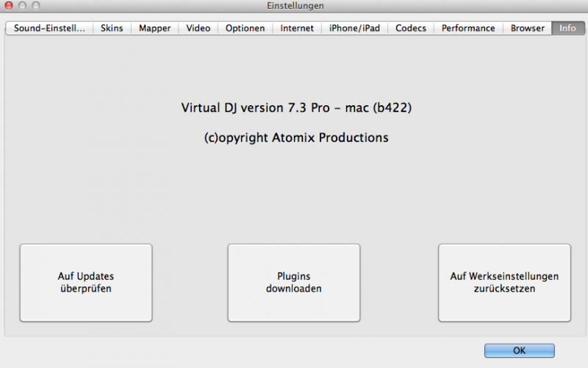
Task: Go to the Video tab
Action: 198,28
